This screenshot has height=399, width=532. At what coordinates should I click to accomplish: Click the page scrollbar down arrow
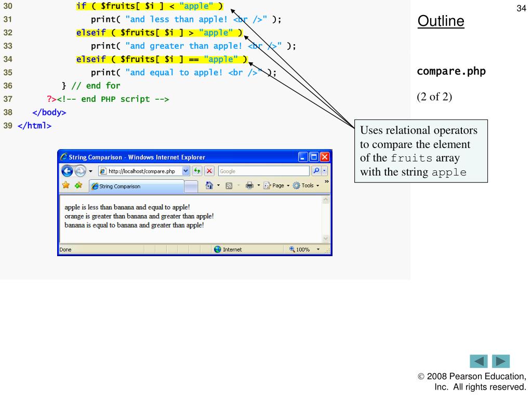click(326, 238)
